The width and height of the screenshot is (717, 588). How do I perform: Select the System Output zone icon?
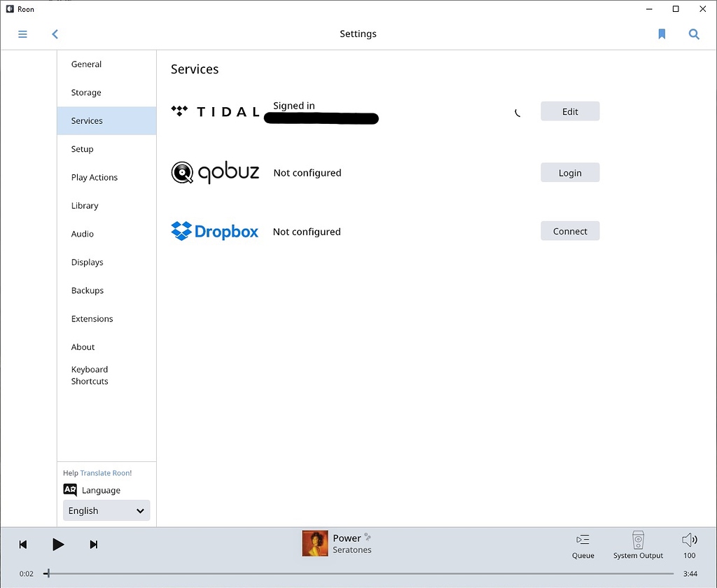click(x=637, y=545)
